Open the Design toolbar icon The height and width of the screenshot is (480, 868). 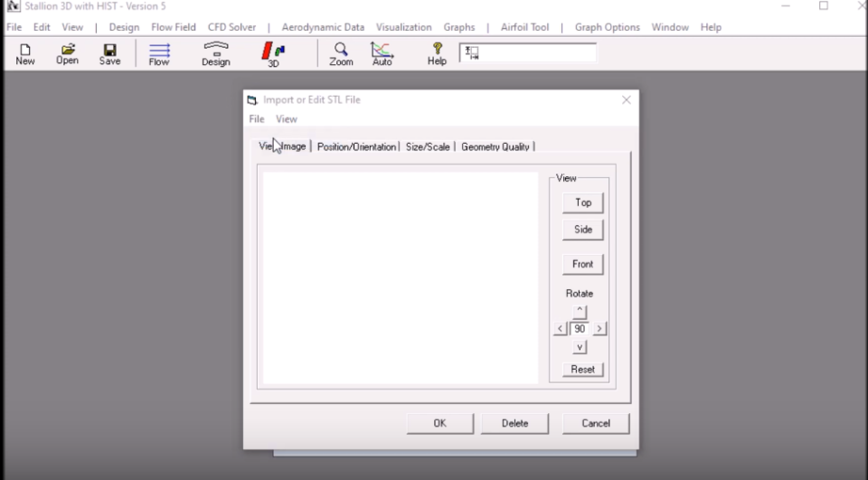coord(215,54)
